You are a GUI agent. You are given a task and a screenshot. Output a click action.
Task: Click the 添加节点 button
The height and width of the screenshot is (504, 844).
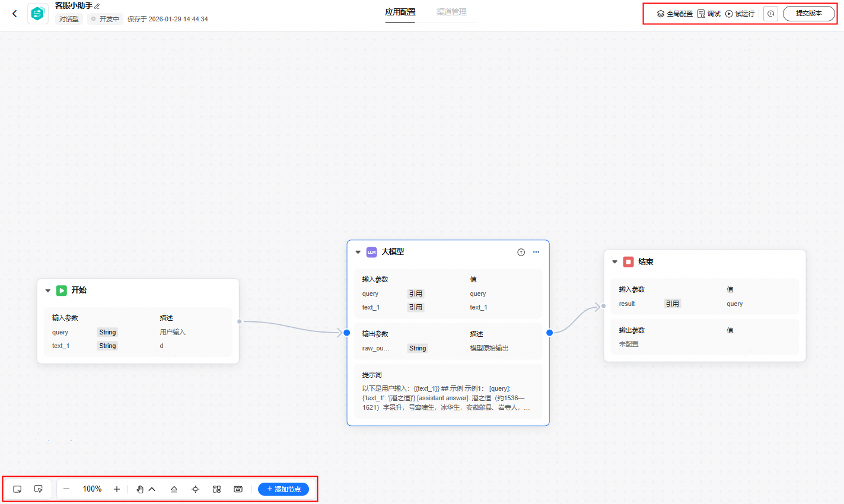pos(284,489)
